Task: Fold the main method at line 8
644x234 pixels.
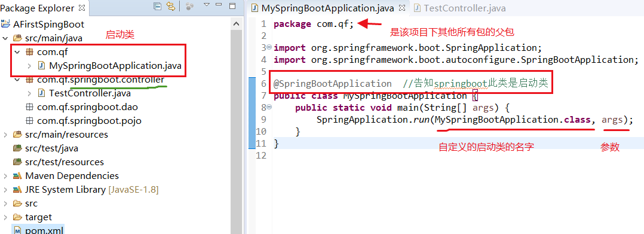Action: [269, 107]
